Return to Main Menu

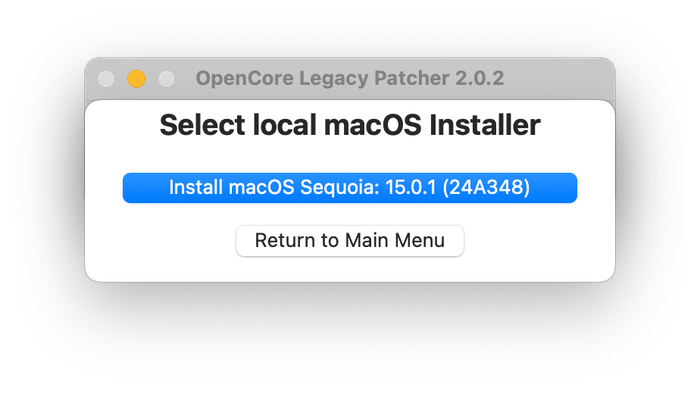click(x=350, y=241)
